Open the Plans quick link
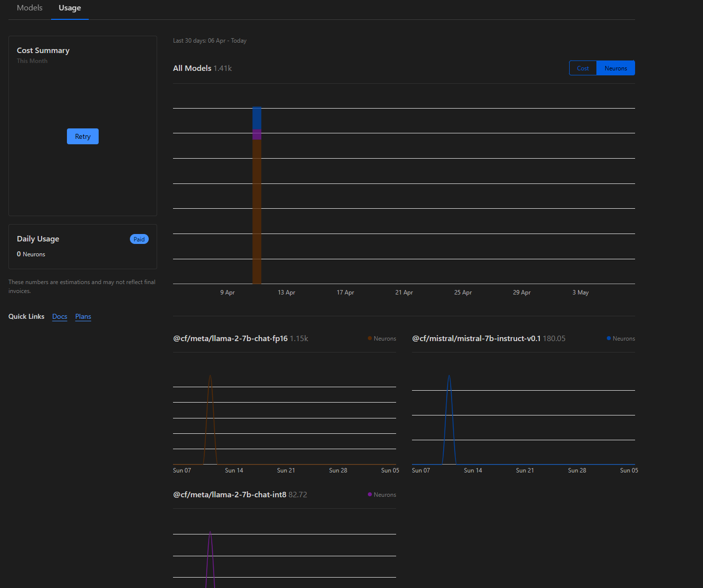This screenshot has width=703, height=588. click(83, 316)
